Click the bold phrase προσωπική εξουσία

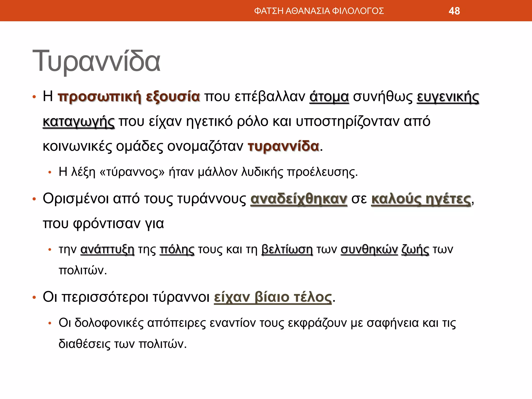click(x=129, y=97)
